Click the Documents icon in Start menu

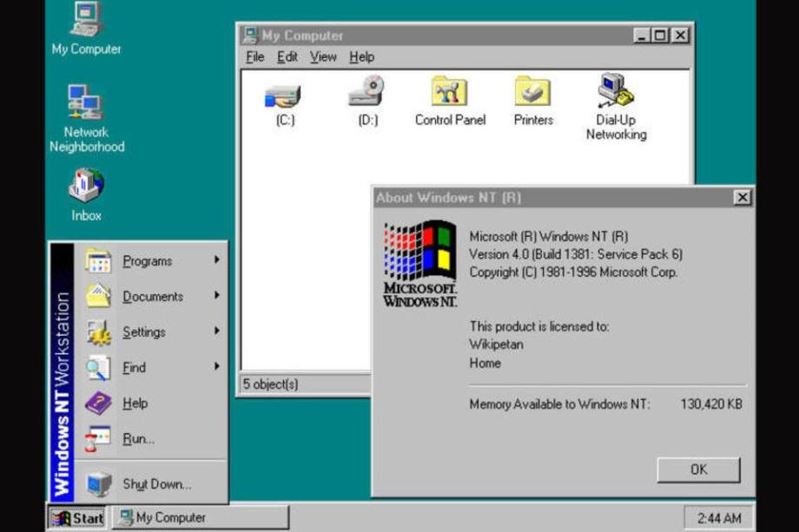98,296
